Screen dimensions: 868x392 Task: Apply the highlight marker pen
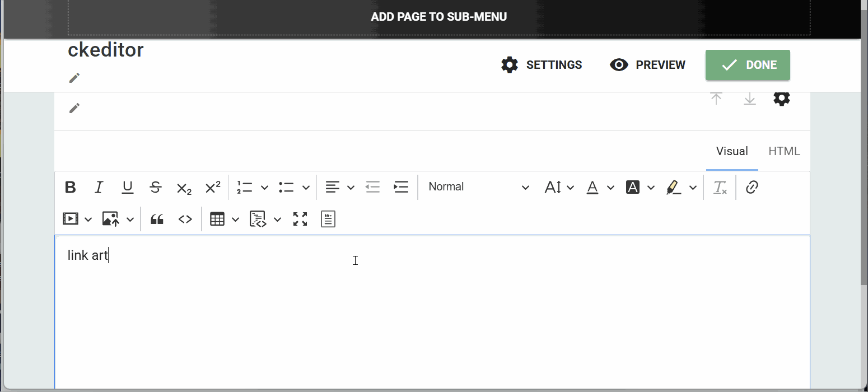674,187
